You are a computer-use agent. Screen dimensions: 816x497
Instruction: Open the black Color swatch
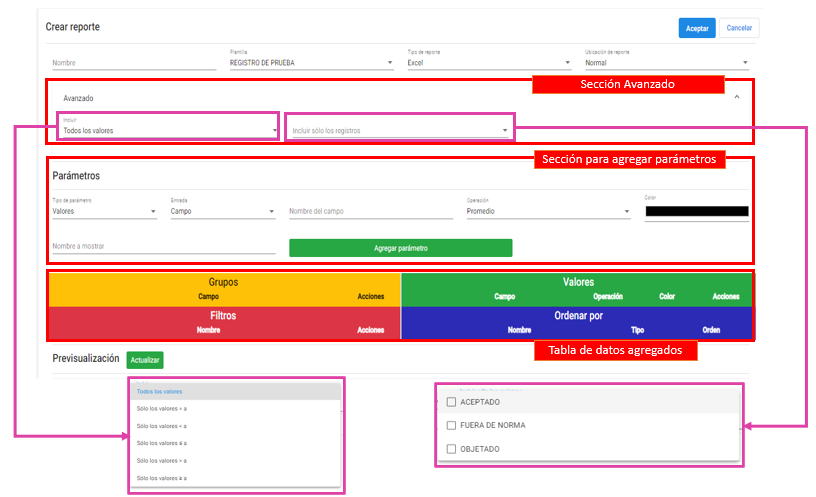(x=696, y=211)
